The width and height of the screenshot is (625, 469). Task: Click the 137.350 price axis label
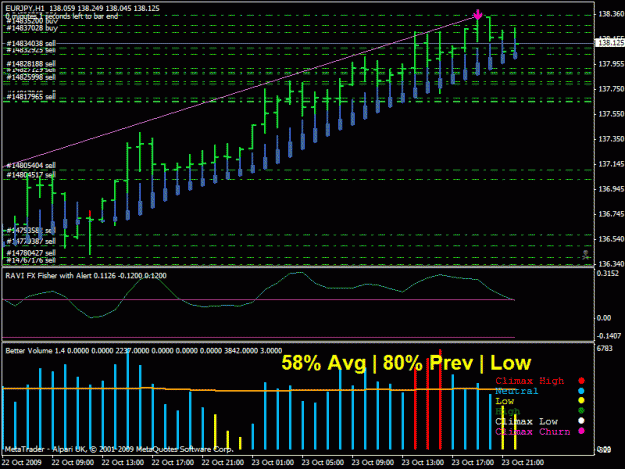click(x=611, y=139)
